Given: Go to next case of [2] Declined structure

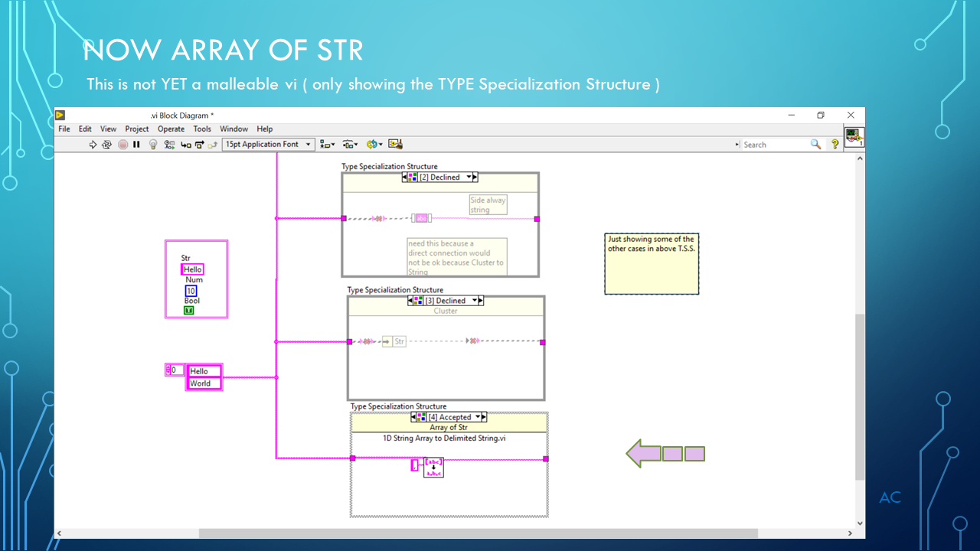Looking at the screenshot, I should [475, 177].
